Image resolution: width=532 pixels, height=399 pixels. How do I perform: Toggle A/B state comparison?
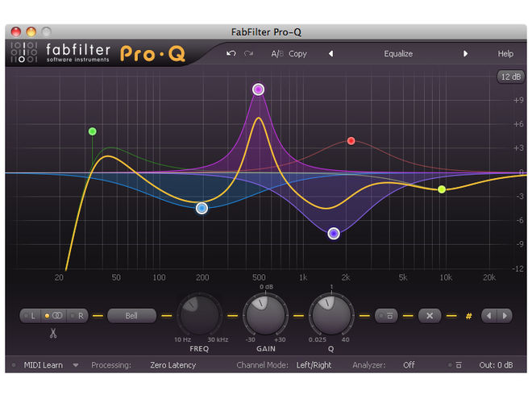point(276,54)
